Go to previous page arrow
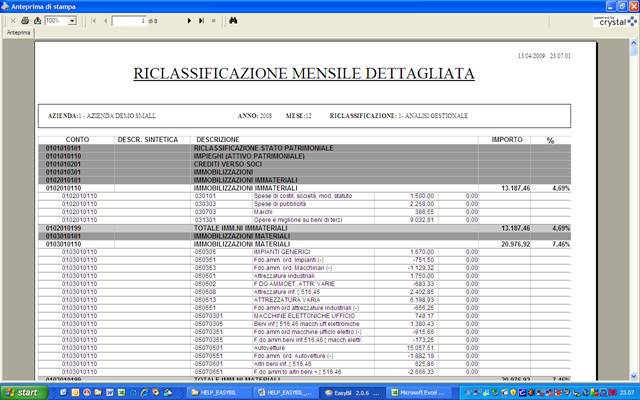This screenshot has height=400, width=640. [105, 20]
